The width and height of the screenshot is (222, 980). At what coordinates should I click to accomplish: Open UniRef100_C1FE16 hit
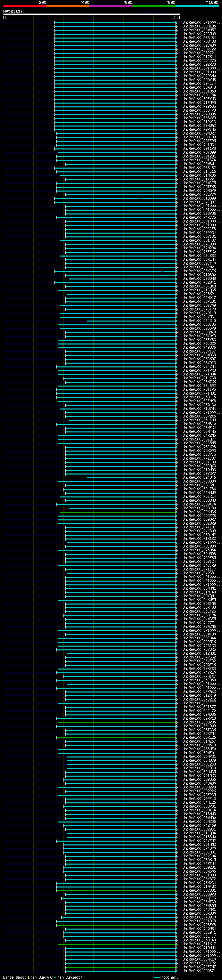tap(199, 172)
